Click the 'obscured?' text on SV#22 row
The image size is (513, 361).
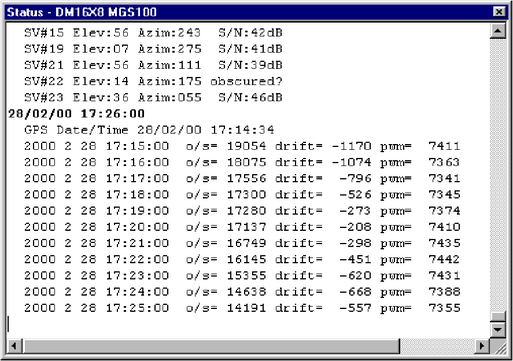point(246,81)
